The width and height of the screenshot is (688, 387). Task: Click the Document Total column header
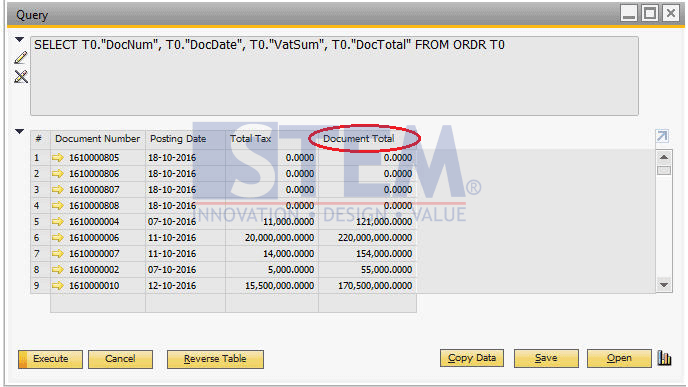(x=367, y=139)
